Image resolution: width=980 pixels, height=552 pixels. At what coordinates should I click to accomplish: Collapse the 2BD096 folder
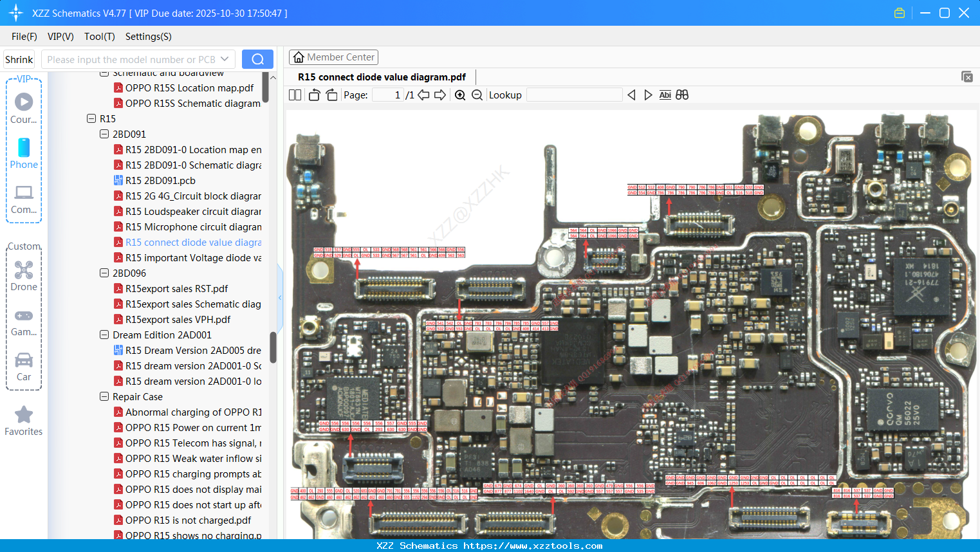point(104,273)
